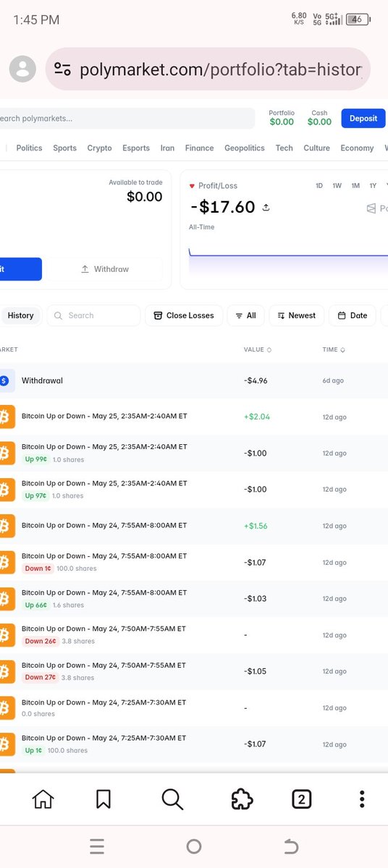This screenshot has height=868, width=388.
Task: Open the Esports category
Action: [x=136, y=148]
